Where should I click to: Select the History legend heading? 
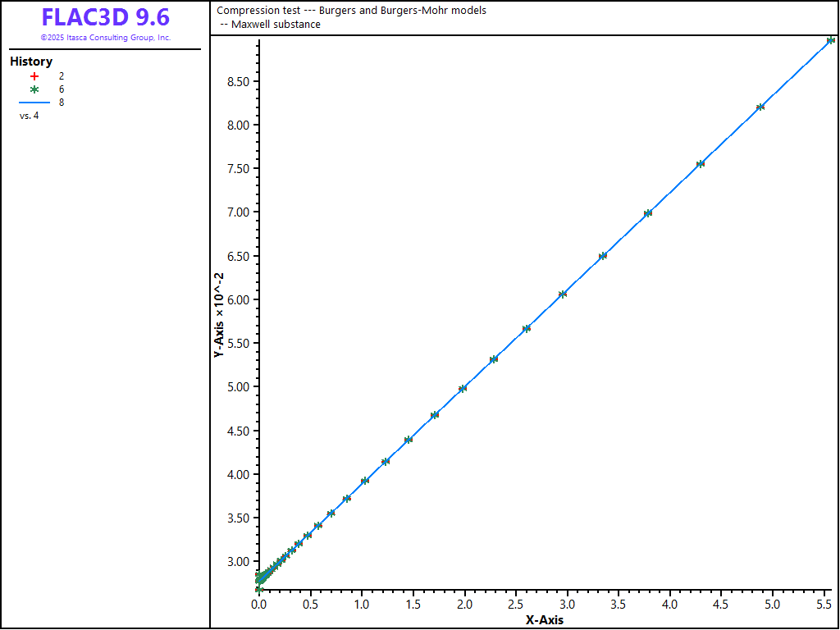[31, 62]
